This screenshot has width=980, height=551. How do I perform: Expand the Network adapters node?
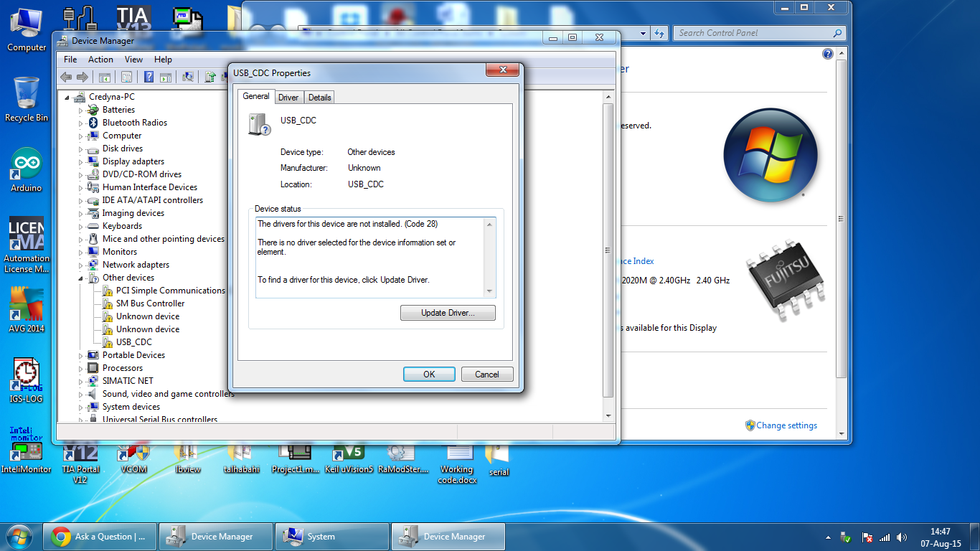[x=81, y=265]
